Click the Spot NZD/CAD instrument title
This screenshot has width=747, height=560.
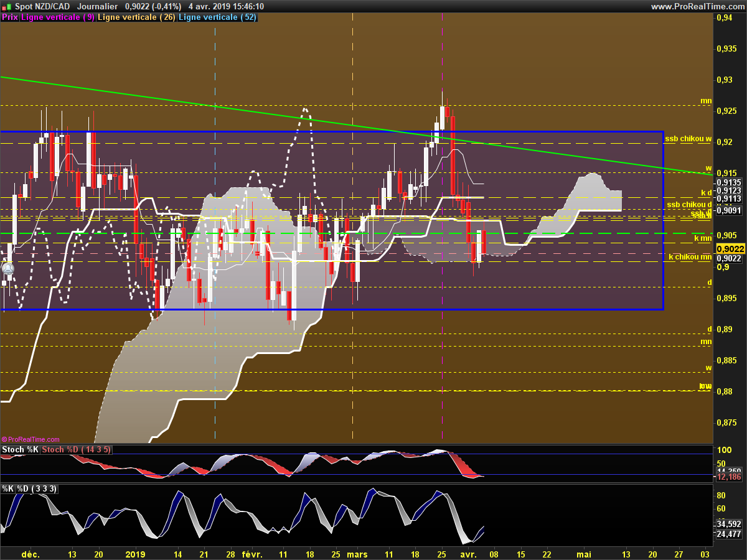[x=42, y=6]
